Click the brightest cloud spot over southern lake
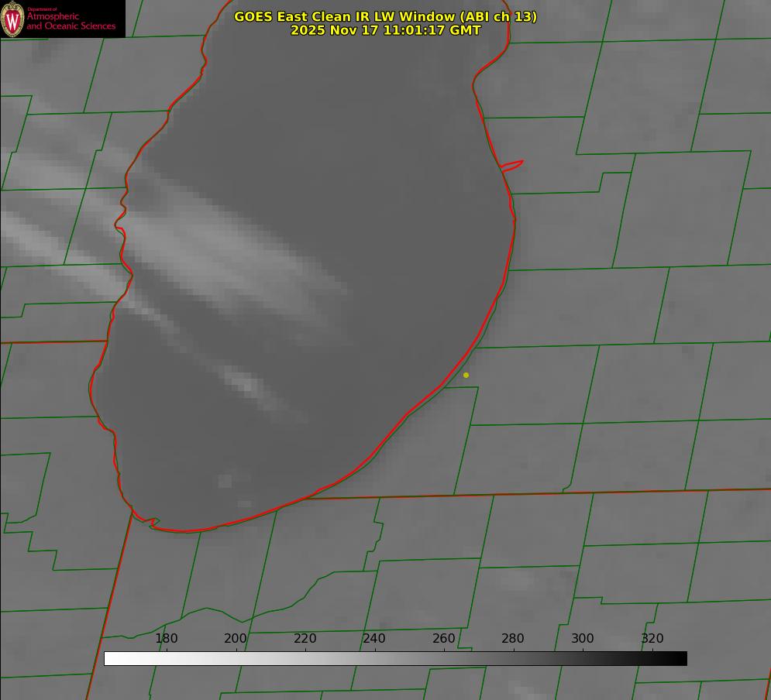 coord(247,385)
